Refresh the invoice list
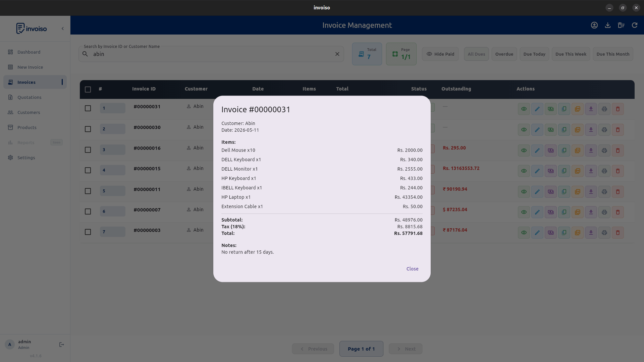Screen dimensions: 644x362 pos(635,25)
